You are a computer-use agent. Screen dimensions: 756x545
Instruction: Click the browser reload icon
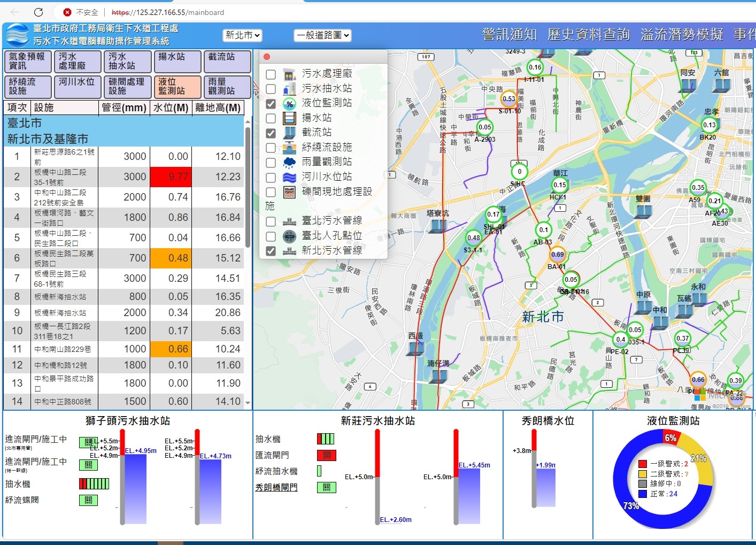click(38, 12)
